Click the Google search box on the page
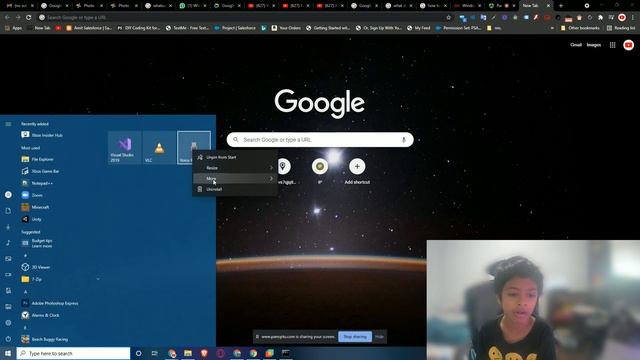 pos(320,140)
